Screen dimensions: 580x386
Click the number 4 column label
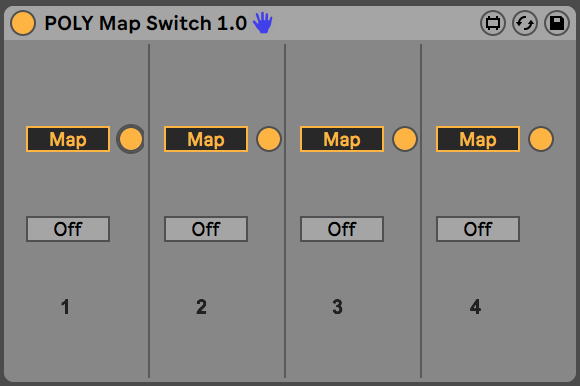(475, 307)
